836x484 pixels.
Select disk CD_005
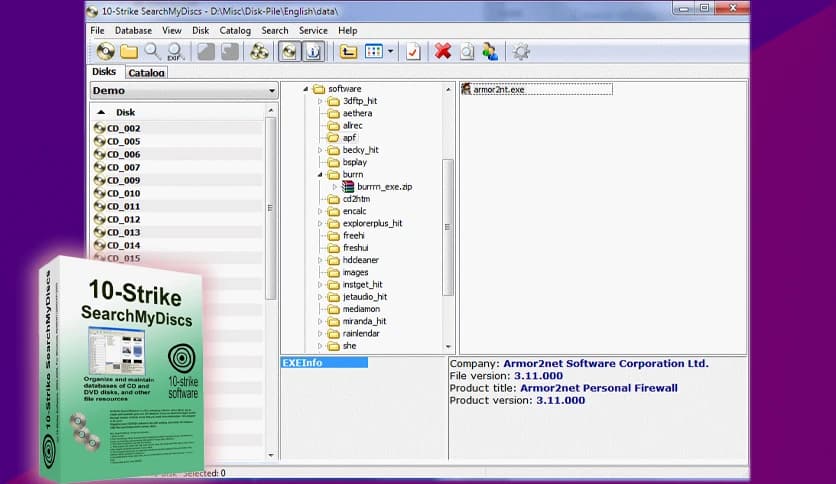coord(123,141)
